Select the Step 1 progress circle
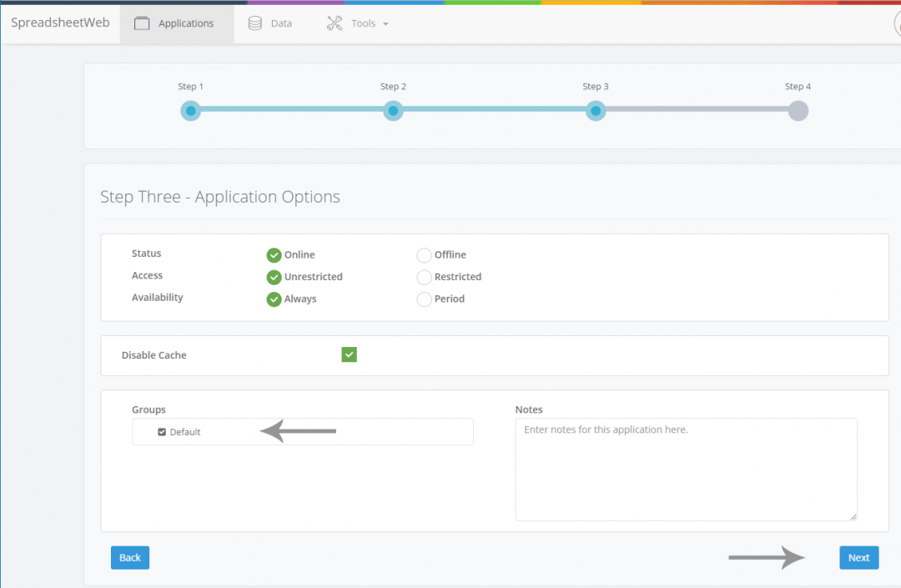The image size is (901, 588). pos(191,110)
